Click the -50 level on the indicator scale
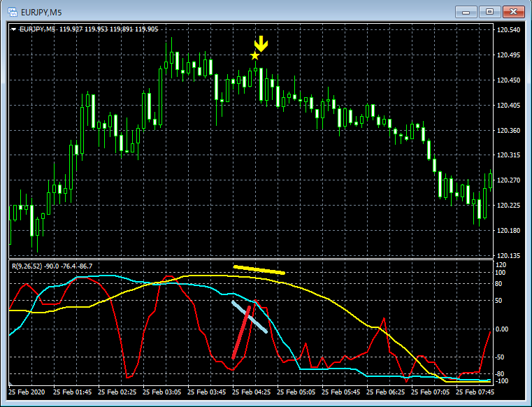532x407 pixels. pos(501,357)
